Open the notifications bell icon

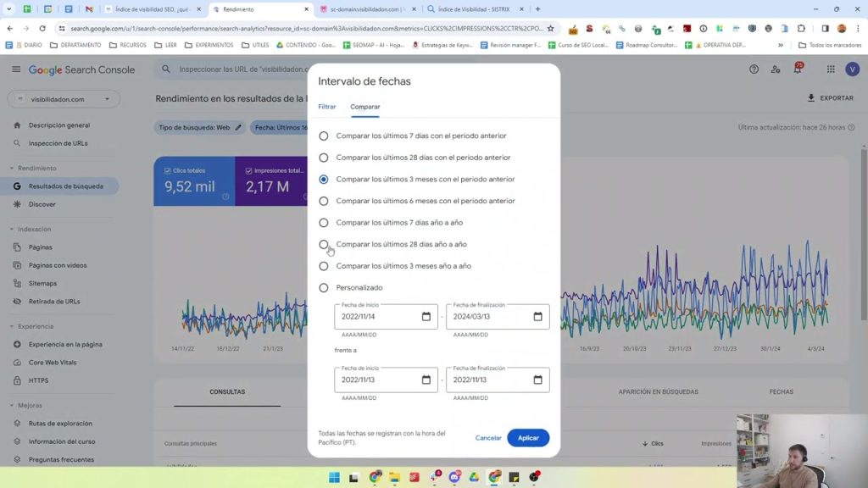(x=797, y=69)
